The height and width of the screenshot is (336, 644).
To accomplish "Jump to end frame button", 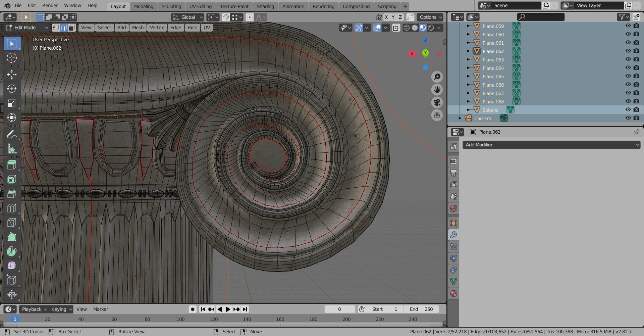I will [245, 309].
